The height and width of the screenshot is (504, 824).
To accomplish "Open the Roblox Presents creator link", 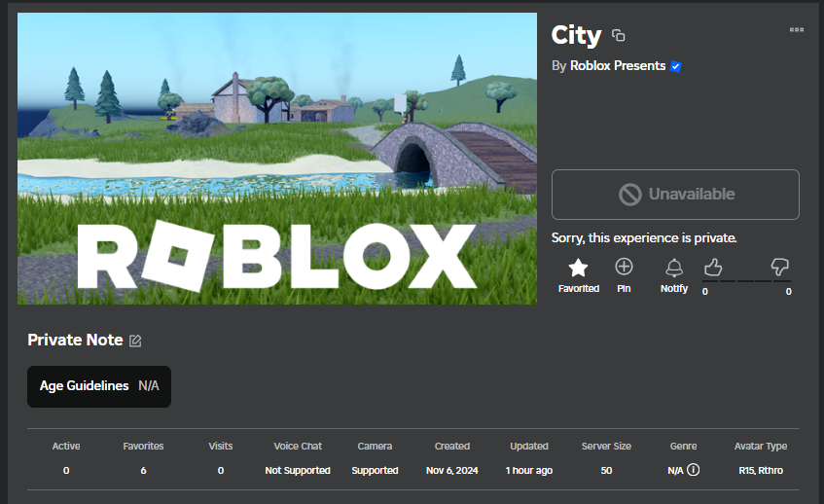I will 618,66.
